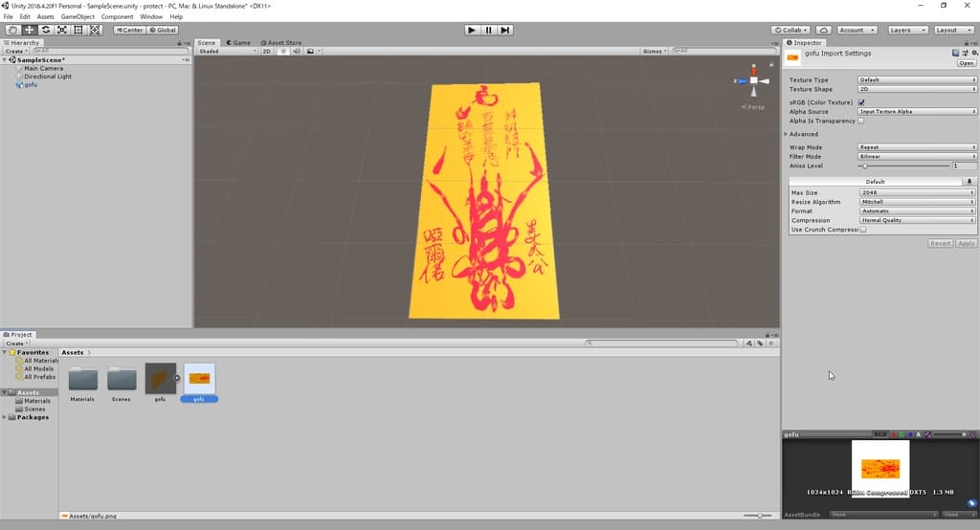980x530 pixels.
Task: Open Texture Shape dropdown
Action: pos(917,89)
